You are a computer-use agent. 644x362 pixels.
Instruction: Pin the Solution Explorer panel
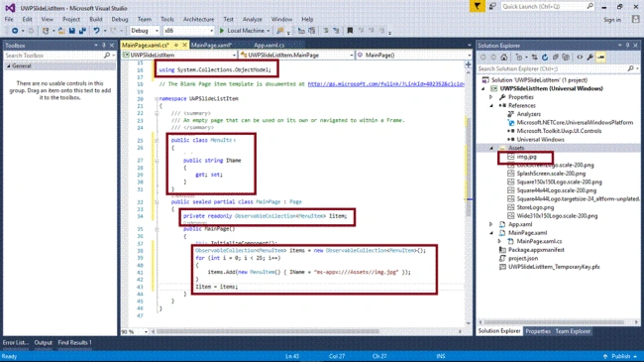tap(627, 46)
